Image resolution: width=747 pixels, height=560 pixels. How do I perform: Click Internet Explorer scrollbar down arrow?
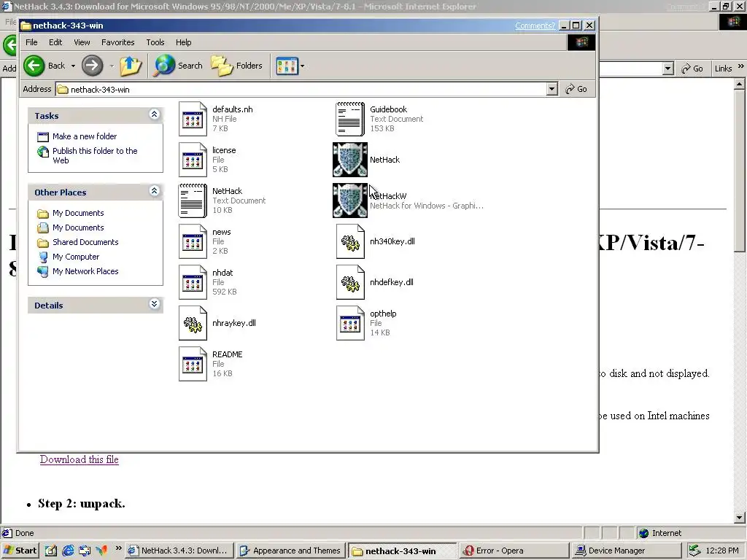pos(740,518)
